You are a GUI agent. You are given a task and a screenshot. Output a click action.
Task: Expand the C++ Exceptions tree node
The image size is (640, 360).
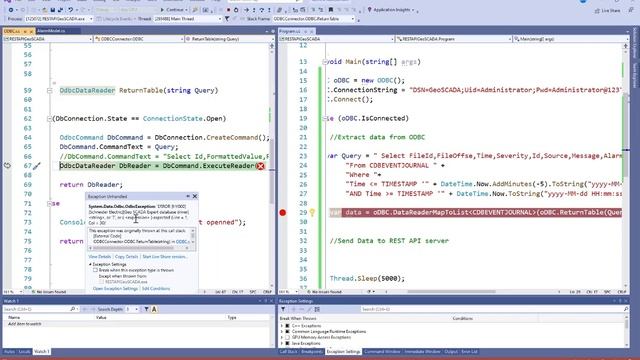[x=282, y=326]
